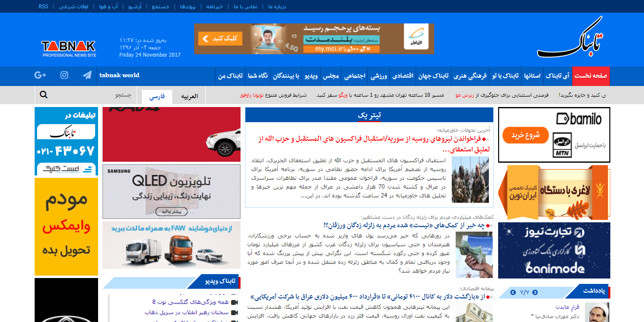The image size is (644, 322).
Task: Click the کلیک کنید button on MCI banner
Action: coord(221,39)
